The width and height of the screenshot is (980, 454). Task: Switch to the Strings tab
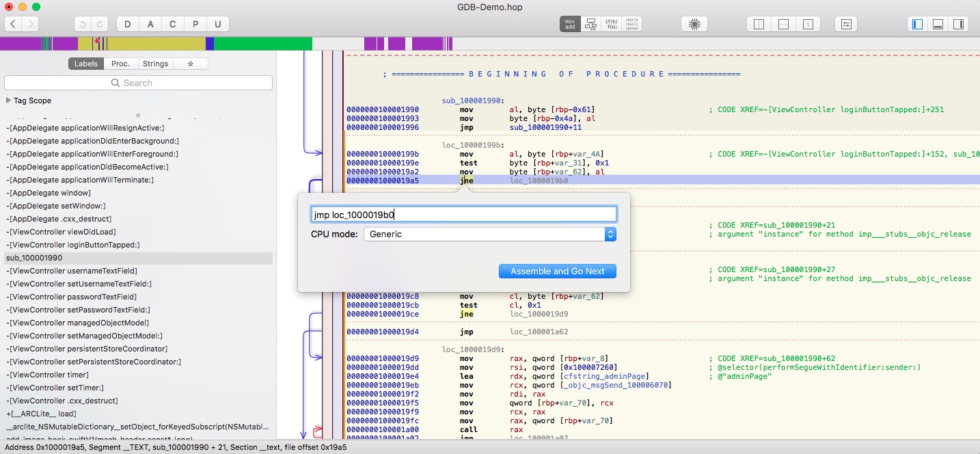(x=155, y=64)
